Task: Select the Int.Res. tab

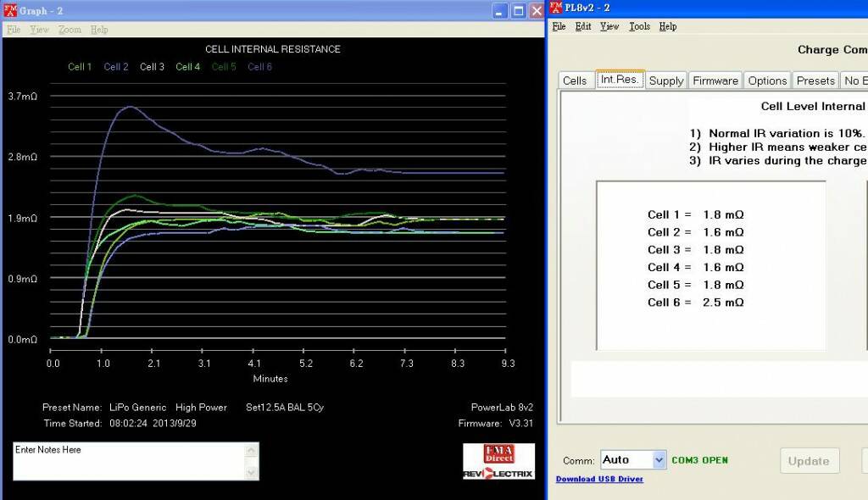Action: [x=620, y=79]
